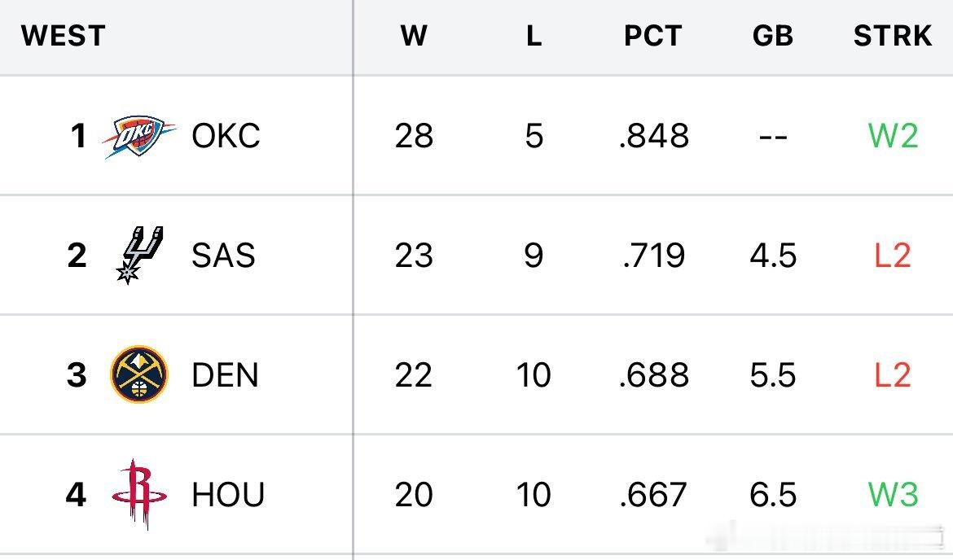This screenshot has width=953, height=560.
Task: Click Houston's W3 streak value
Action: (x=893, y=494)
